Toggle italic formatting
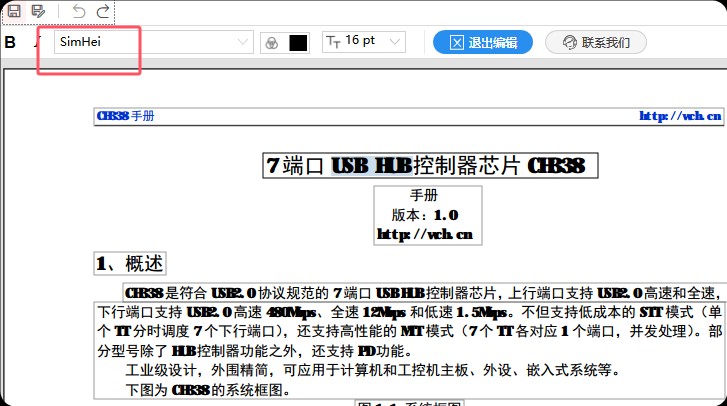 click(x=37, y=42)
